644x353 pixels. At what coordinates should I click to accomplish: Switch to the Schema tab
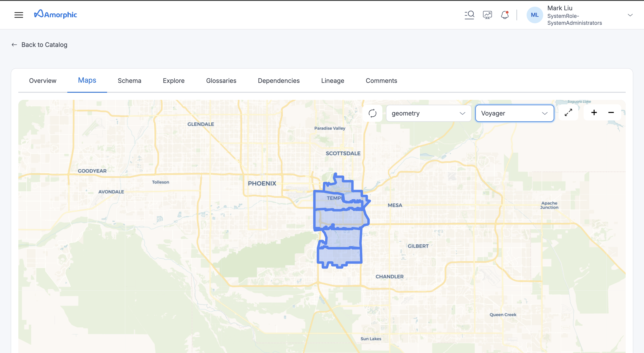point(129,81)
